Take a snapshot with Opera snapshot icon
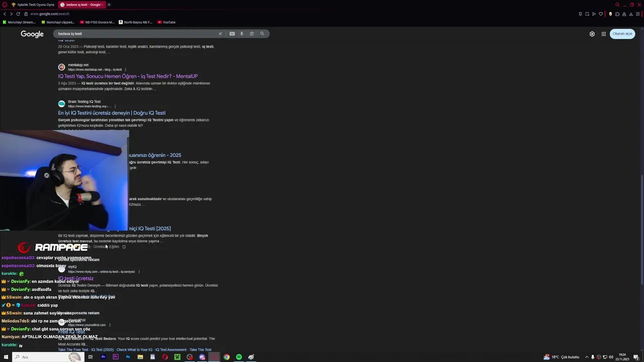The width and height of the screenshot is (644, 362). coord(587,14)
